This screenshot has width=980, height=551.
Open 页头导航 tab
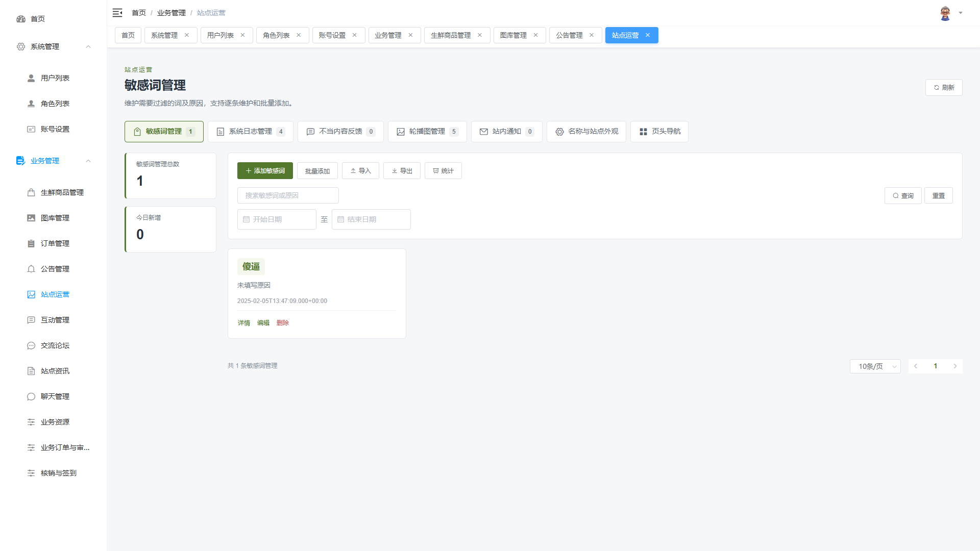tap(659, 132)
